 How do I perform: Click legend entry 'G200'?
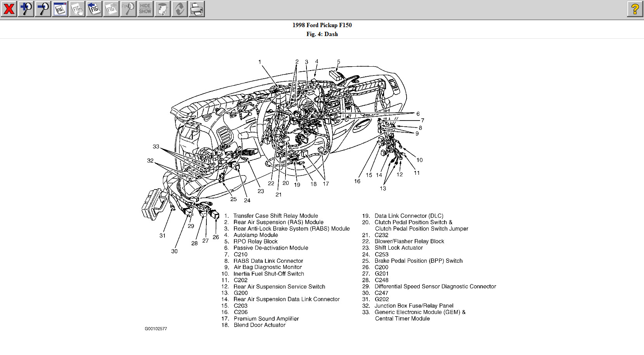241,293
